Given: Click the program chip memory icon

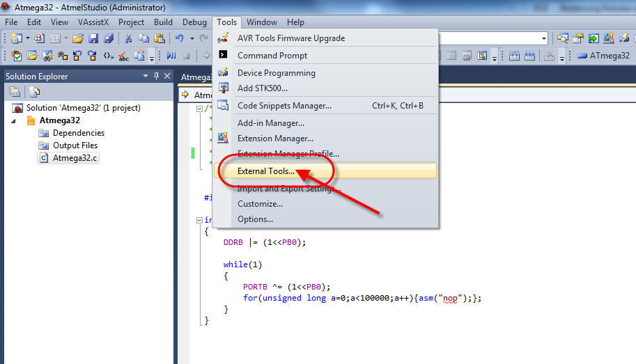Looking at the screenshot, I should tap(529, 56).
